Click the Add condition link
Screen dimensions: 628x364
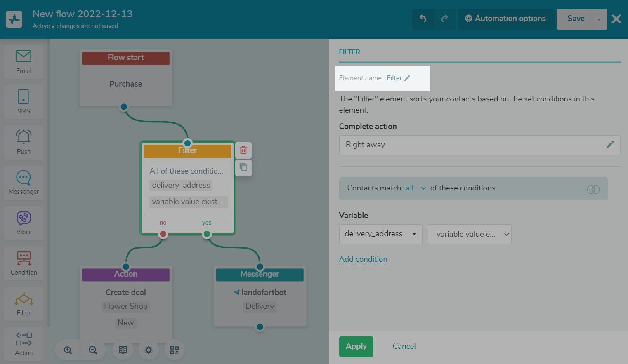pos(363,259)
